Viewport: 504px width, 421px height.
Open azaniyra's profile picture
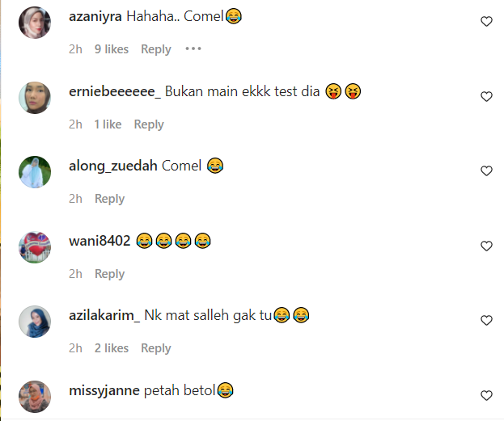click(x=35, y=23)
